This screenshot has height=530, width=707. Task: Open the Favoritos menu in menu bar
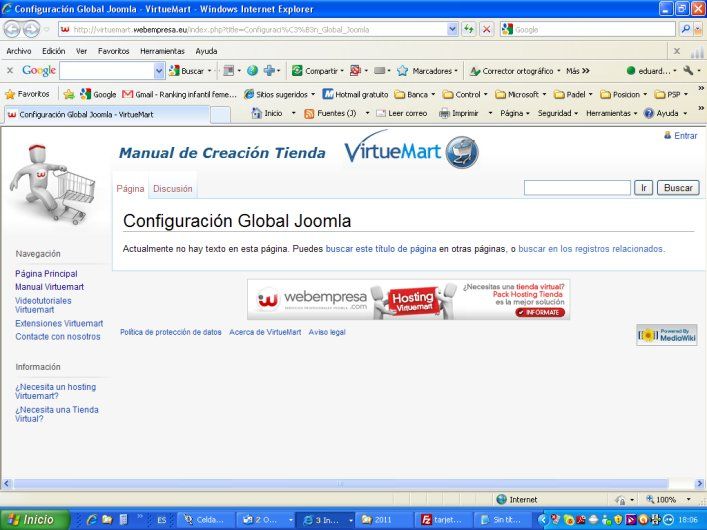point(114,51)
